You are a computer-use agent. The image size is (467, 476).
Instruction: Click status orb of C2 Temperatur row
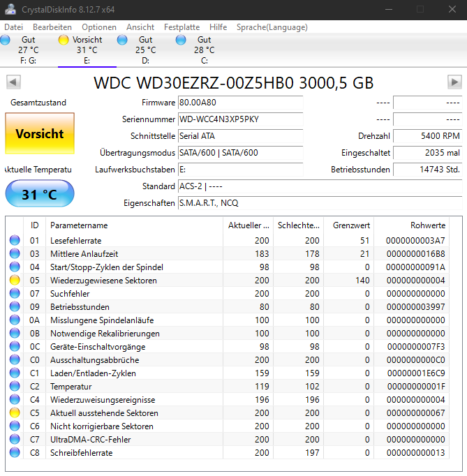pyautogui.click(x=15, y=386)
